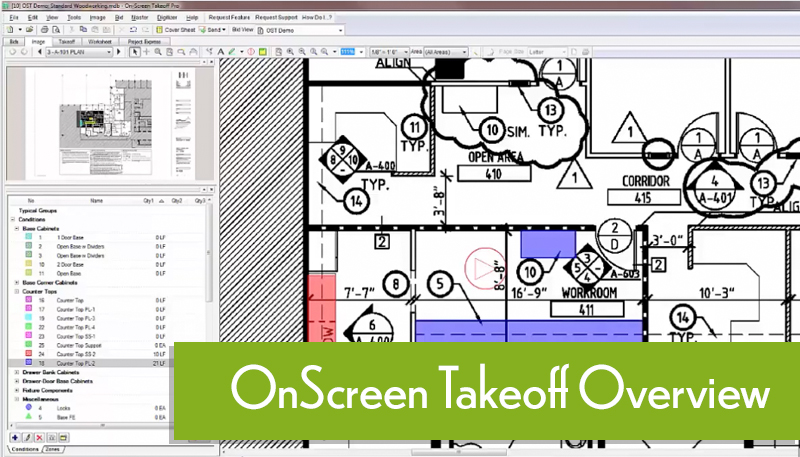Select the Locks condition row

tap(92, 408)
